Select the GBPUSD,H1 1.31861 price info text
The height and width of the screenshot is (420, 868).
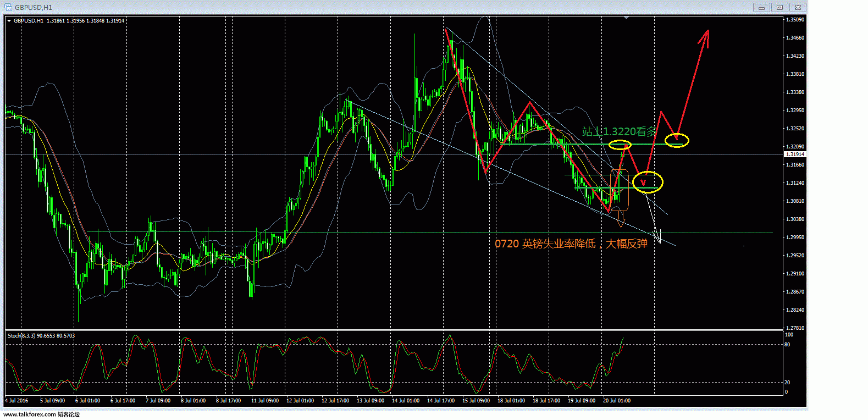(69, 21)
